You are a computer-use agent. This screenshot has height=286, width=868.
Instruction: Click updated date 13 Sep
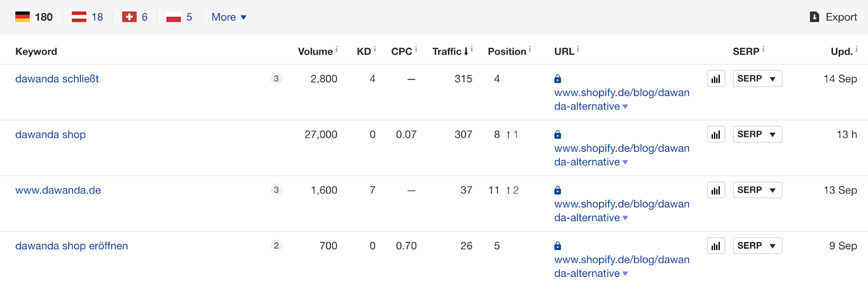pos(840,191)
